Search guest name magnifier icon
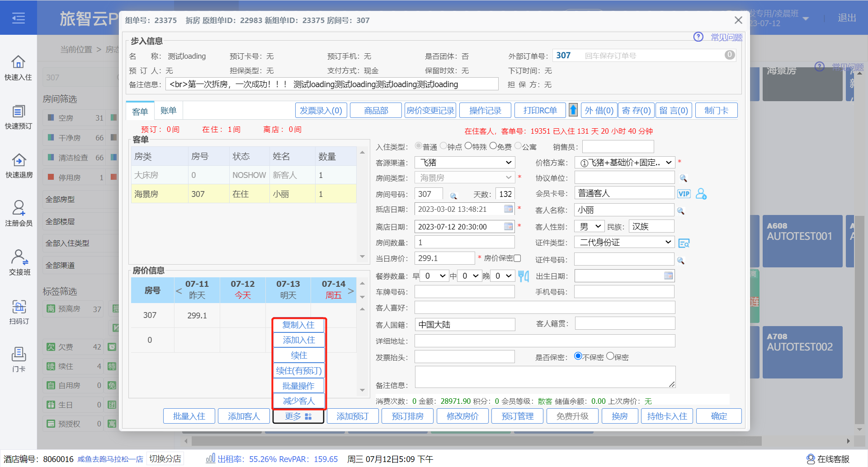 pos(681,211)
